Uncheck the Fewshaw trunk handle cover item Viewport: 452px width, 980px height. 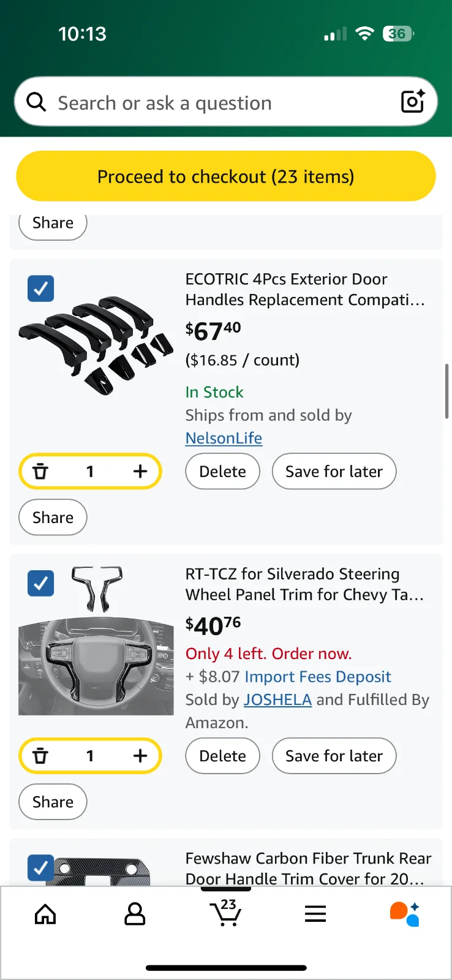(41, 867)
